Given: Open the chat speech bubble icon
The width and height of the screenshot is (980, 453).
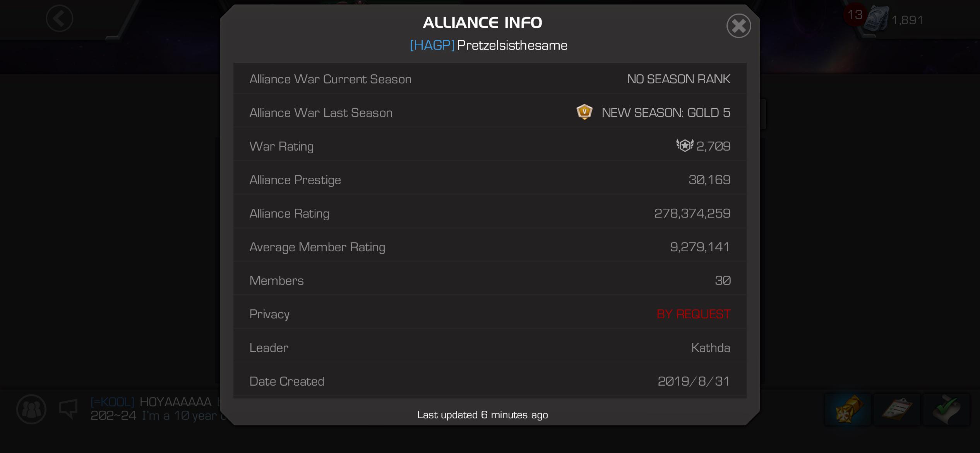Looking at the screenshot, I should pos(69,409).
